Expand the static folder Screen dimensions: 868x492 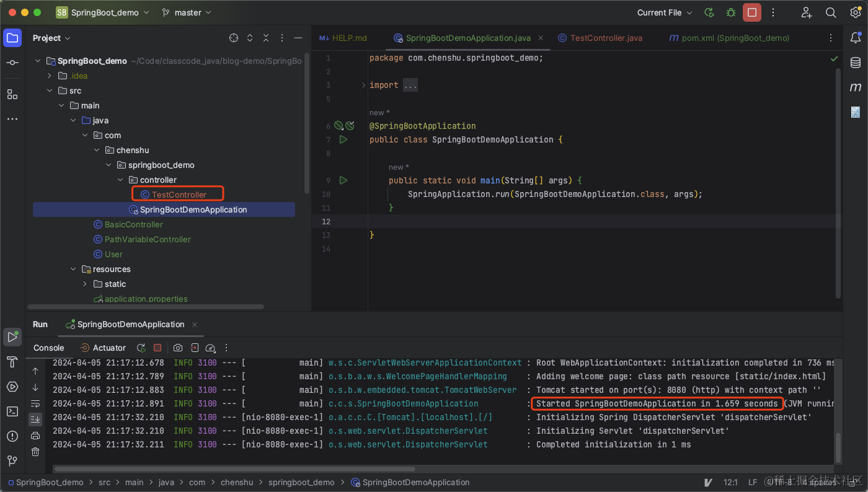[x=85, y=284]
